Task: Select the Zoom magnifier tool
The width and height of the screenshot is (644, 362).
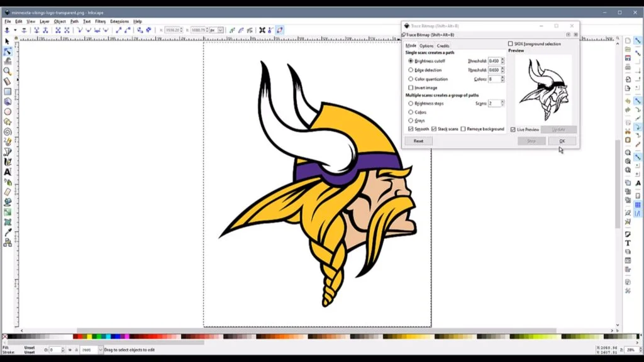Action: [x=8, y=71]
